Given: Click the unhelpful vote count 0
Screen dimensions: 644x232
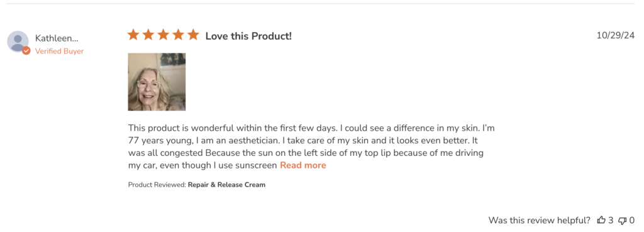Looking at the screenshot, I should (632, 221).
